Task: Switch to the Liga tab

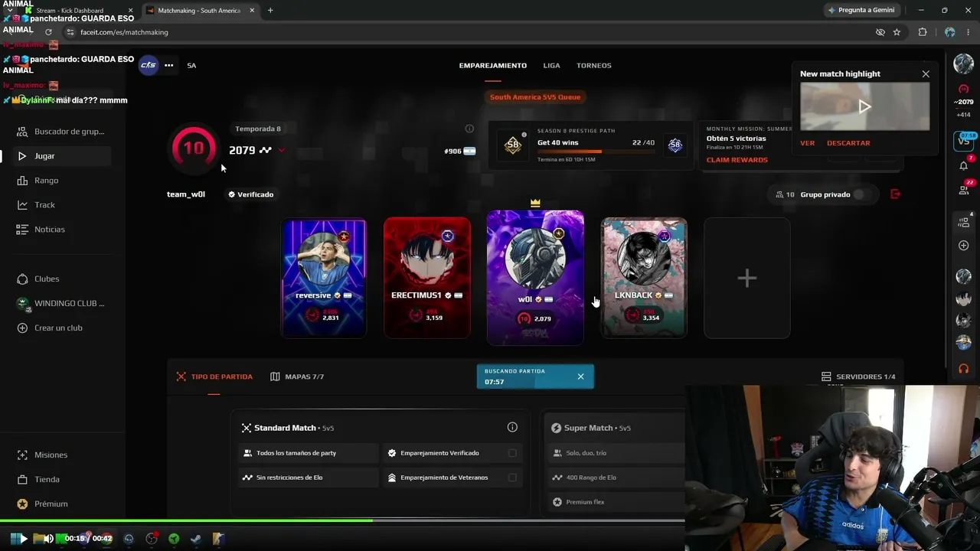Action: coord(551,66)
